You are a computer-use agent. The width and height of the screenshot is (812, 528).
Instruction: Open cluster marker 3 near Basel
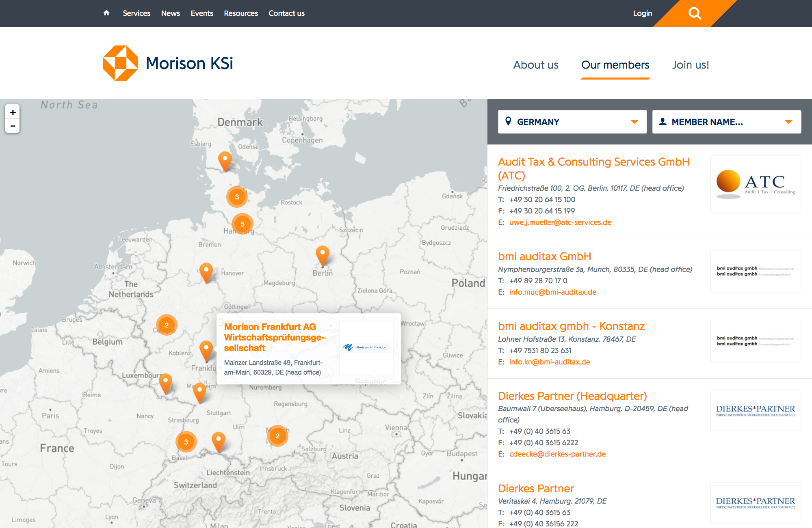186,442
